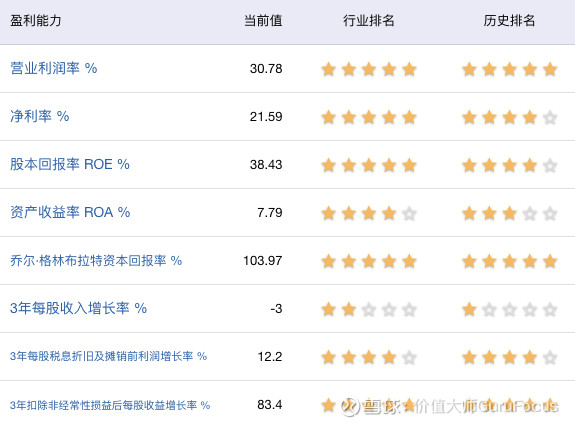575x424 pixels.
Task: Click the 3年每股收入增长率 % link
Action: point(78,308)
